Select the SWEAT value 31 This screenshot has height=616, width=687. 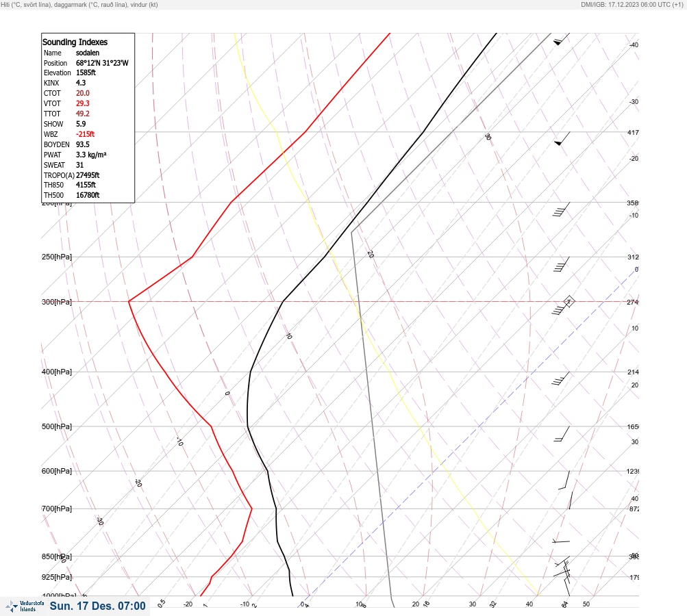pos(79,165)
